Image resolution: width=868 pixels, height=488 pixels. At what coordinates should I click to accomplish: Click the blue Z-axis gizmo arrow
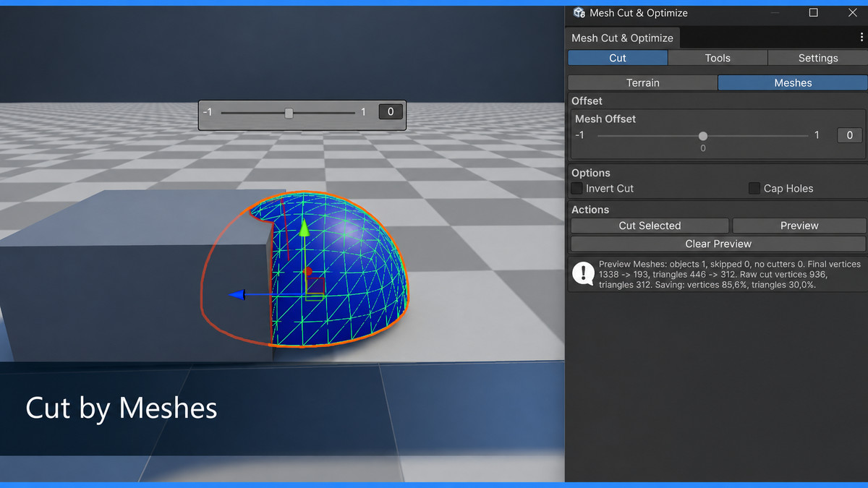[237, 295]
